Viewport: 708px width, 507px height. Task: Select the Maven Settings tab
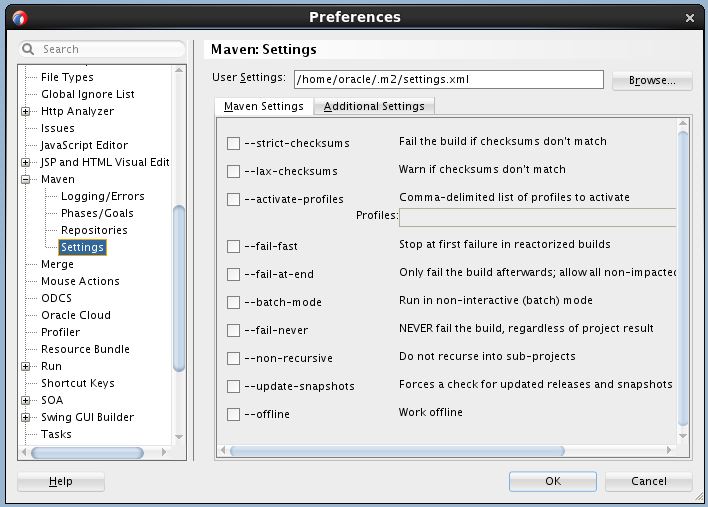263,106
